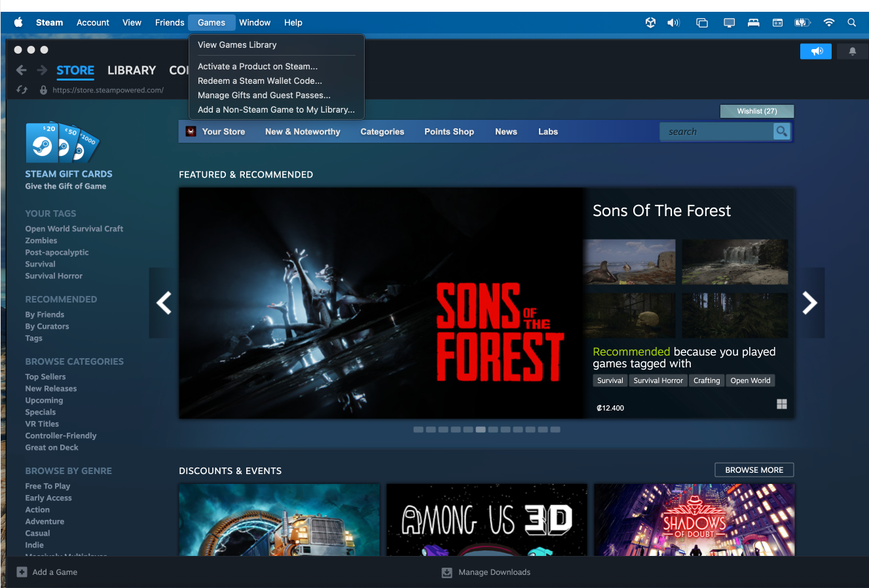
Task: Click the Wishlist (27) button
Action: [x=757, y=111]
